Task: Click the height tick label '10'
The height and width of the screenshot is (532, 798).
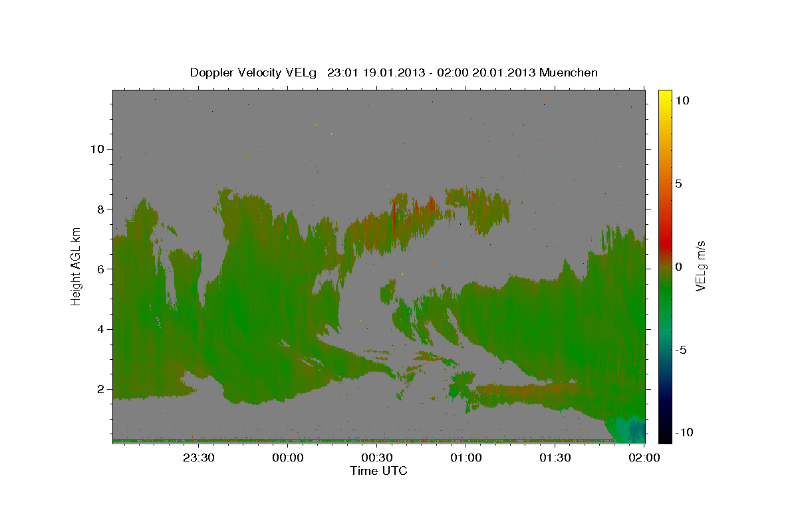Action: (x=97, y=149)
